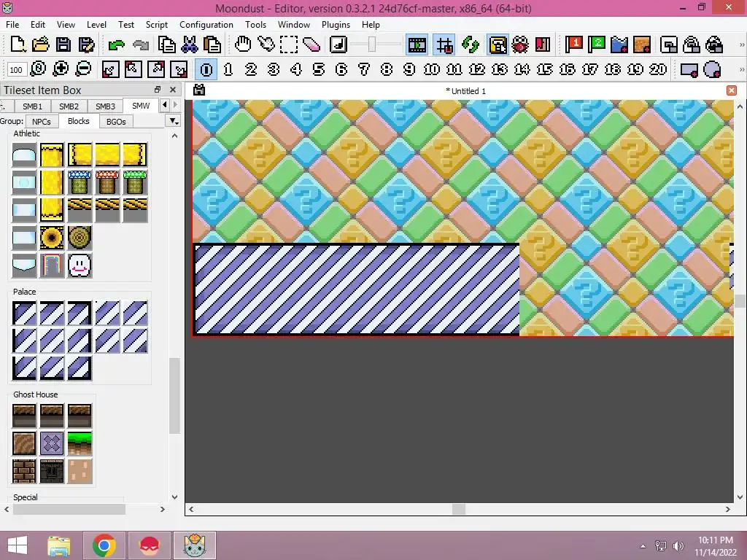747x560 pixels.
Task: Click the gray Redo arrow icon
Action: pos(141,44)
